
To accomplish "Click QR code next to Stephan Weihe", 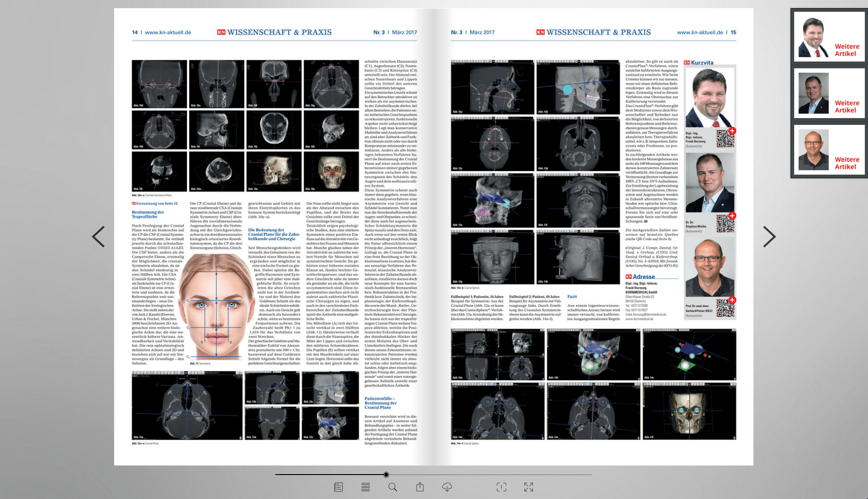I will (x=724, y=224).
